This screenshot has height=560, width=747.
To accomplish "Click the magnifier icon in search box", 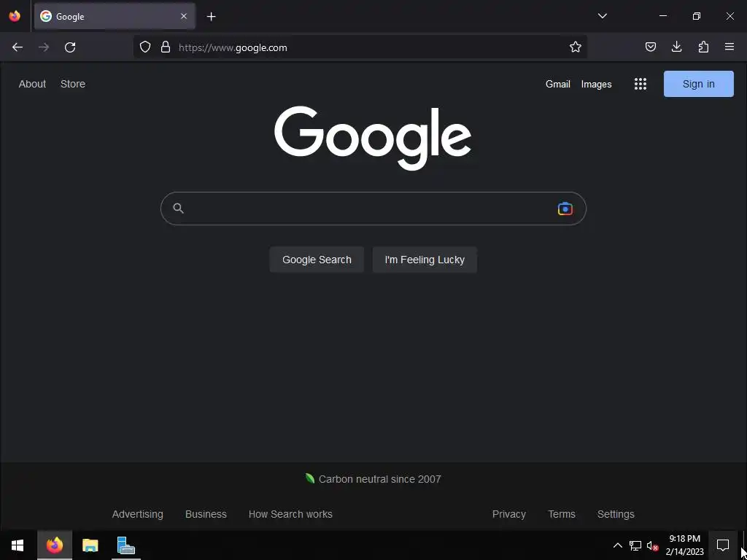I will click(178, 208).
